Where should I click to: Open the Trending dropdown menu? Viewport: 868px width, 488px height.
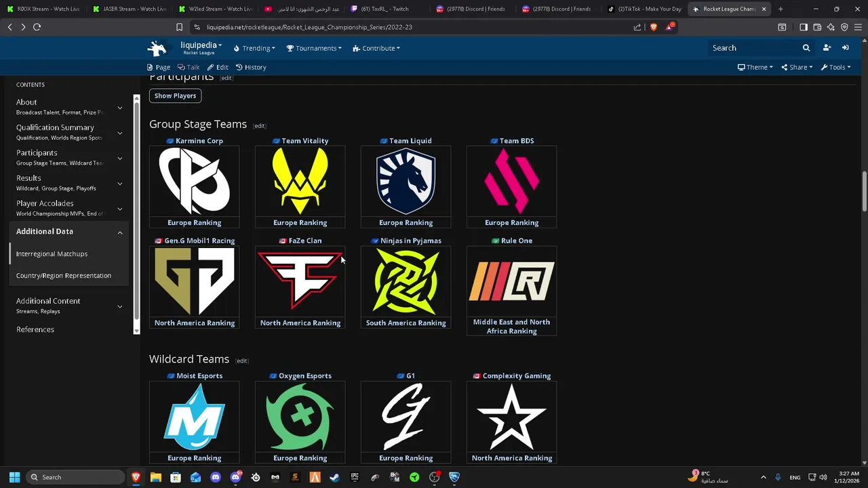pos(254,48)
